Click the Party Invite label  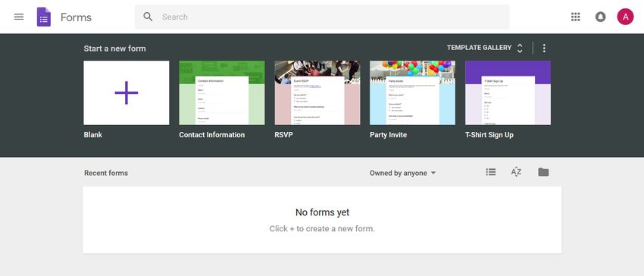[x=388, y=135]
